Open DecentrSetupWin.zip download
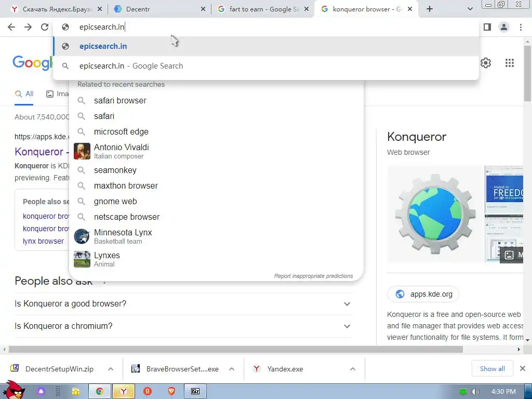 [x=52, y=369]
